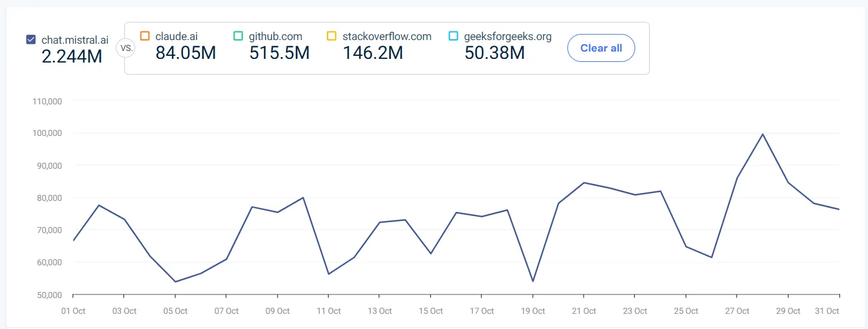The image size is (868, 329).
Task: Click the 01 Oct x-axis label
Action: click(73, 311)
